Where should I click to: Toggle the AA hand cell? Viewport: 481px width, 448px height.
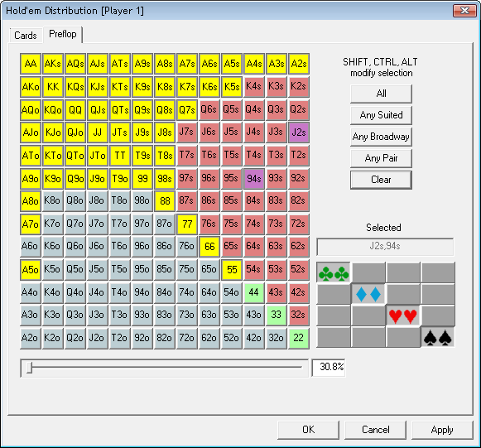[x=31, y=64]
